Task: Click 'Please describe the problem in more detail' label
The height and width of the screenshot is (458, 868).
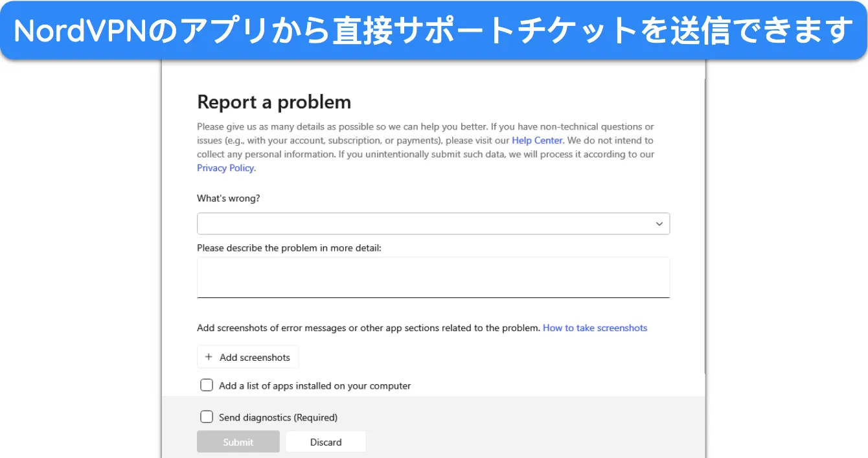Action: click(289, 247)
